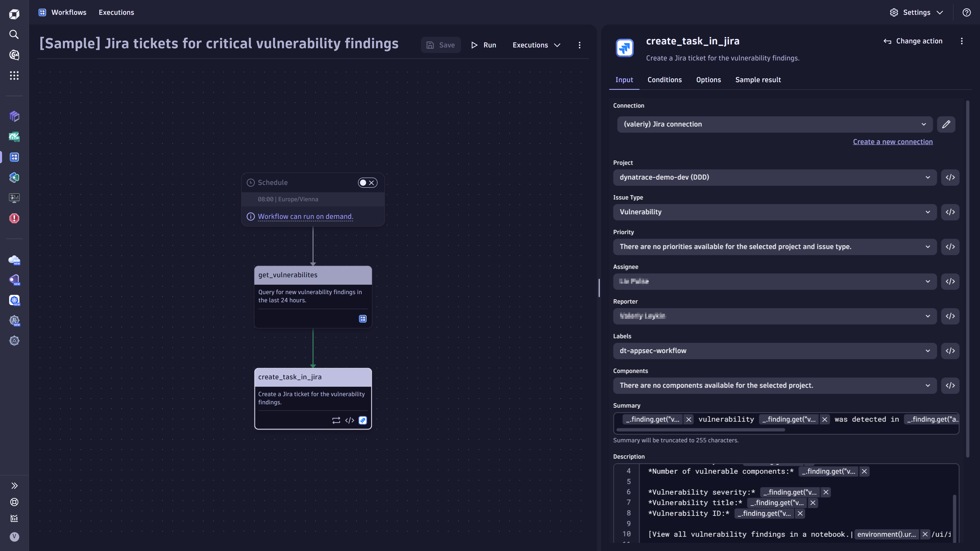Viewport: 980px width, 551px height.
Task: Open the lifebuoy support icon
Action: coord(14,502)
